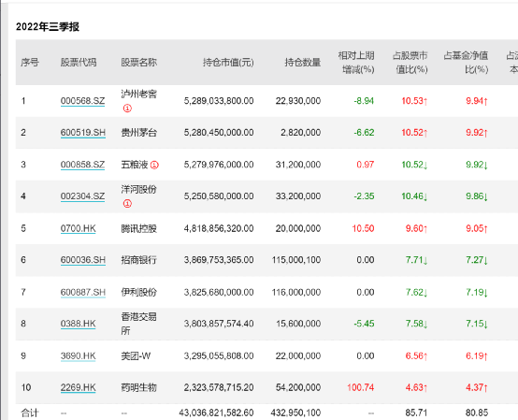The width and height of the screenshot is (518, 420).
Task: Open stock code 000568.SZ link
Action: pos(82,101)
